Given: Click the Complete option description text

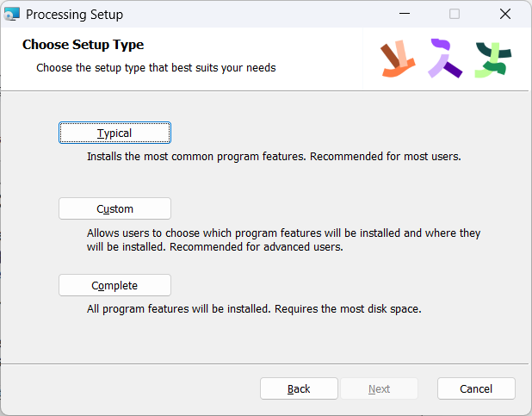Looking at the screenshot, I should [253, 308].
